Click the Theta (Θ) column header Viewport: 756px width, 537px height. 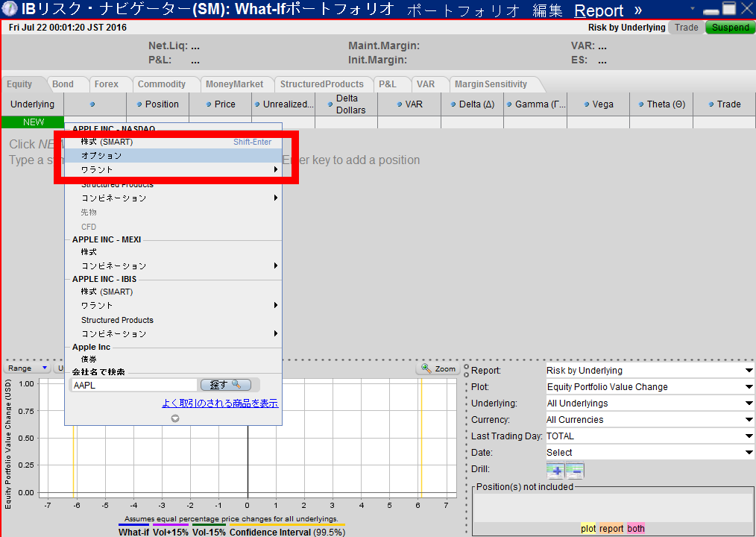(x=661, y=104)
